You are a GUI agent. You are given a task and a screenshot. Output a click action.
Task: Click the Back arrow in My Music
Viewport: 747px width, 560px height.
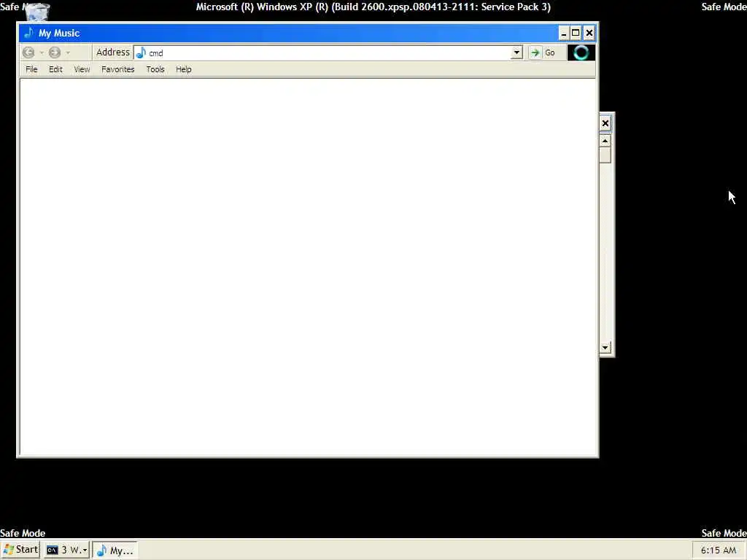click(28, 52)
